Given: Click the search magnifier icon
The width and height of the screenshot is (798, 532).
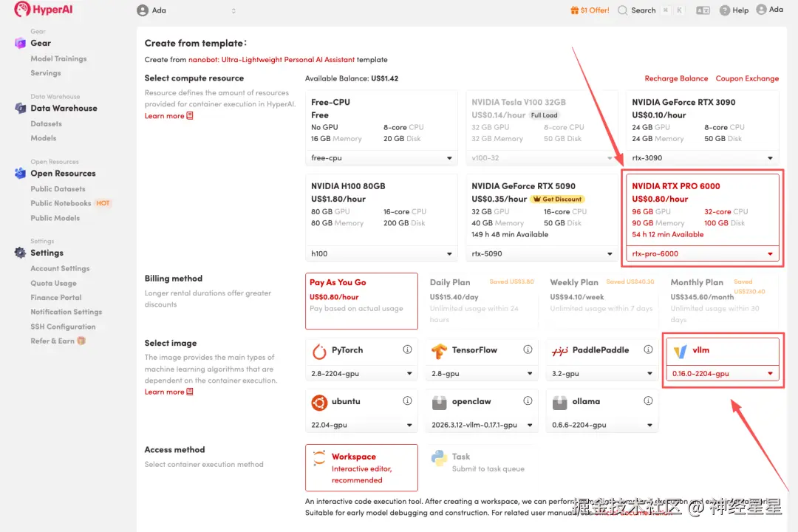Looking at the screenshot, I should [x=622, y=10].
